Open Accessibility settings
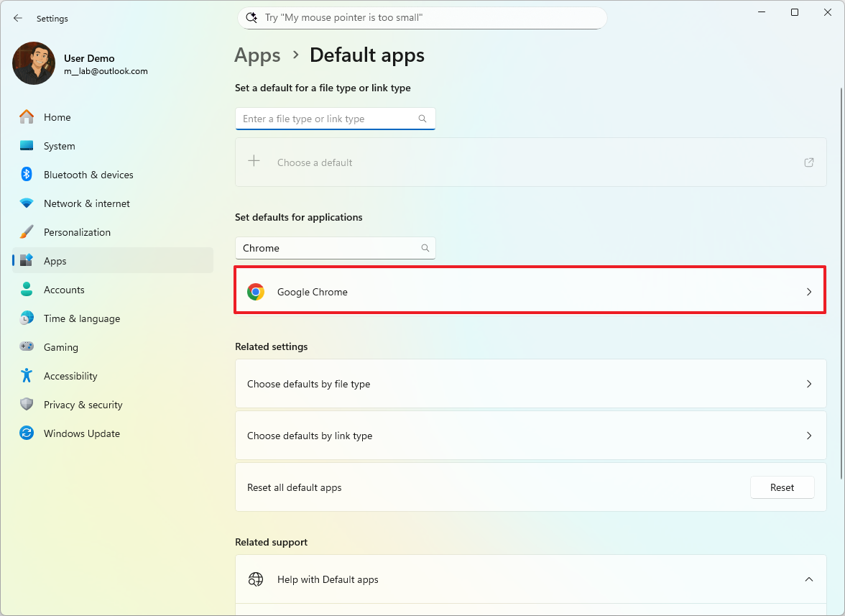The width and height of the screenshot is (845, 616). pyautogui.click(x=71, y=375)
